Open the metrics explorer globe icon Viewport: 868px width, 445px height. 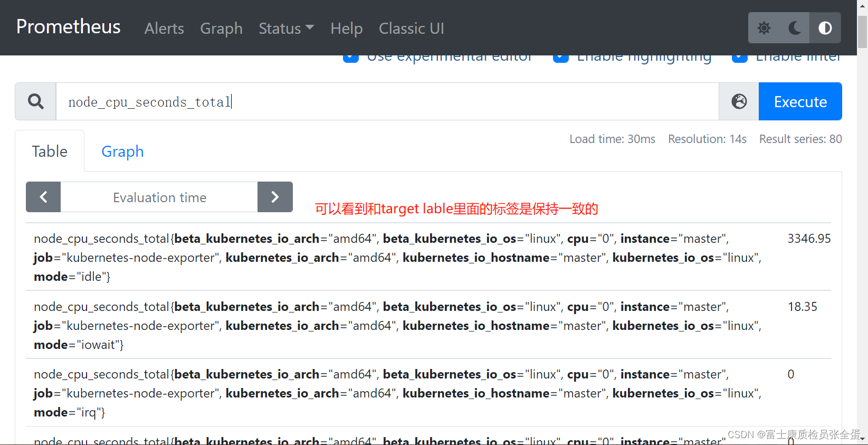tap(739, 101)
